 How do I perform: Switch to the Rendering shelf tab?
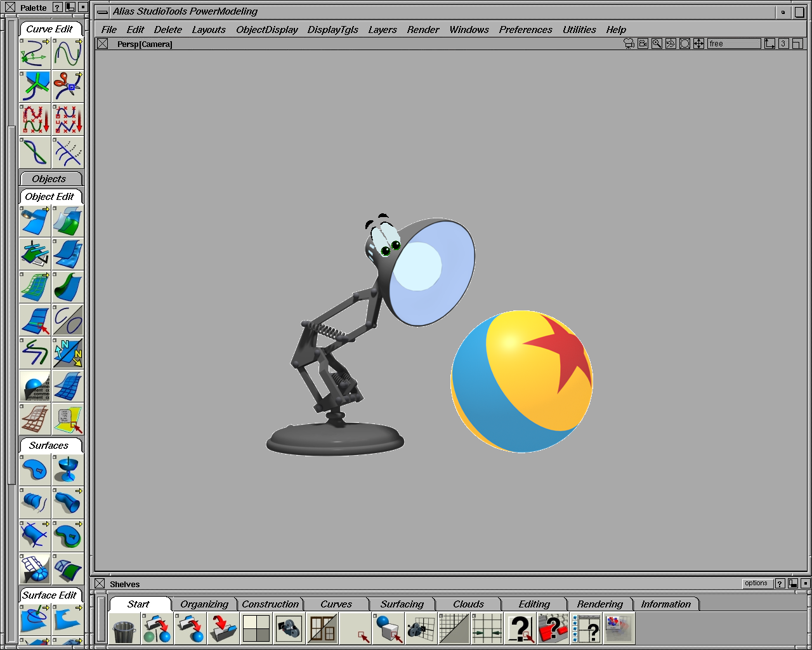(x=600, y=604)
